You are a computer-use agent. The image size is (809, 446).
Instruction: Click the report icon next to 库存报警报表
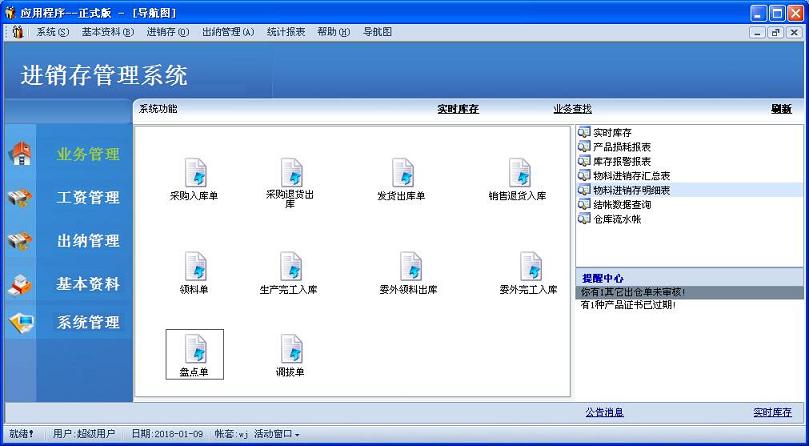pos(584,161)
